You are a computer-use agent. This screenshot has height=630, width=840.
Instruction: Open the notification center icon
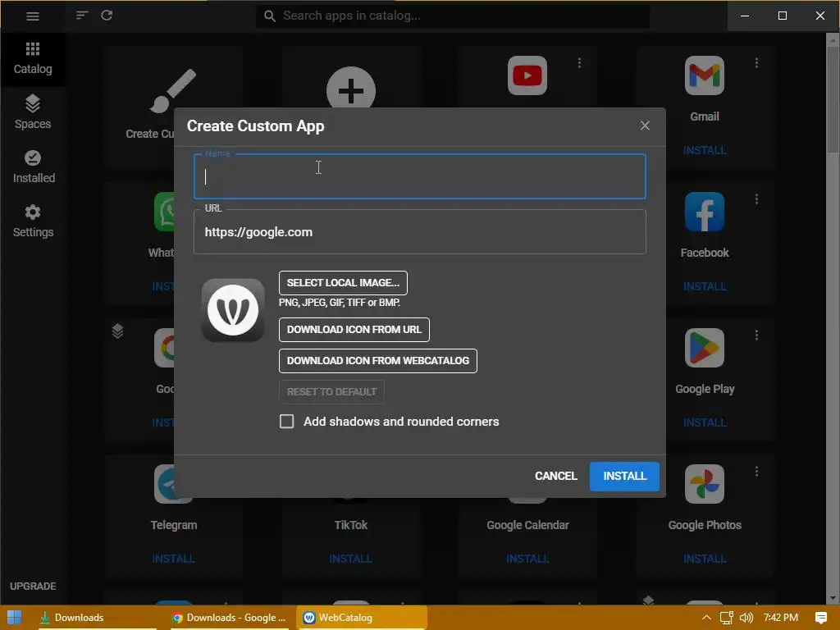click(820, 618)
